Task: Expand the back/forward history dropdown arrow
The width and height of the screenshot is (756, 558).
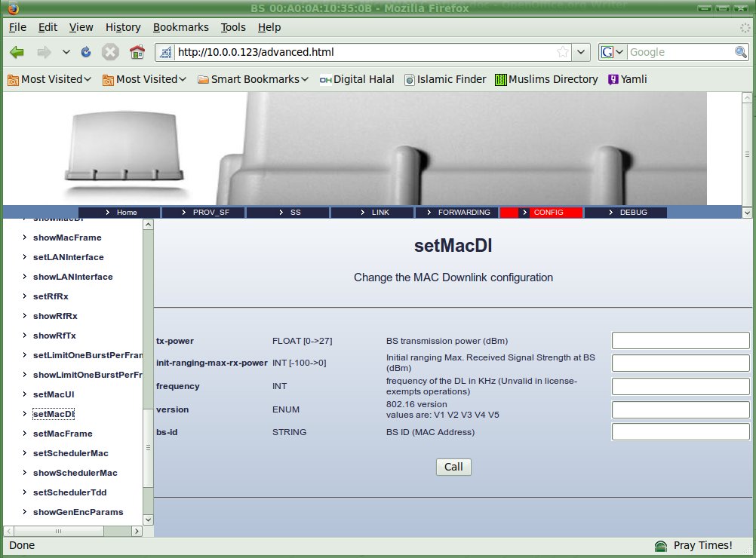Action: tap(66, 52)
